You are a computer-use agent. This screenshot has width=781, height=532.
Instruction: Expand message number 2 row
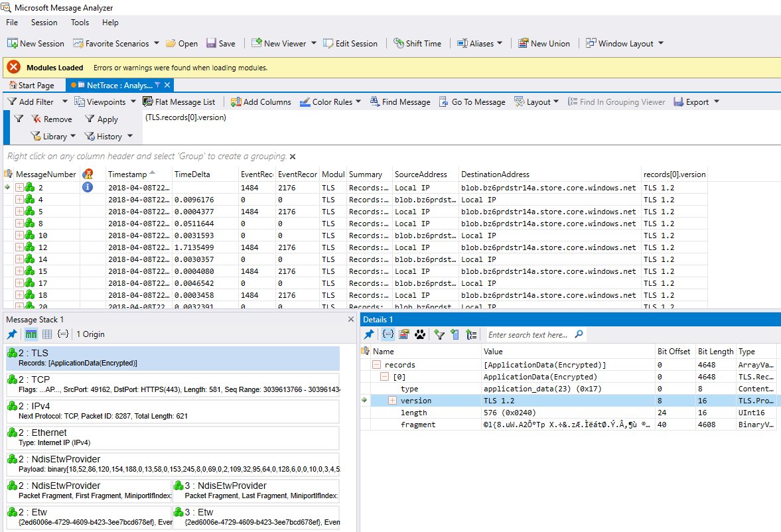[19, 187]
